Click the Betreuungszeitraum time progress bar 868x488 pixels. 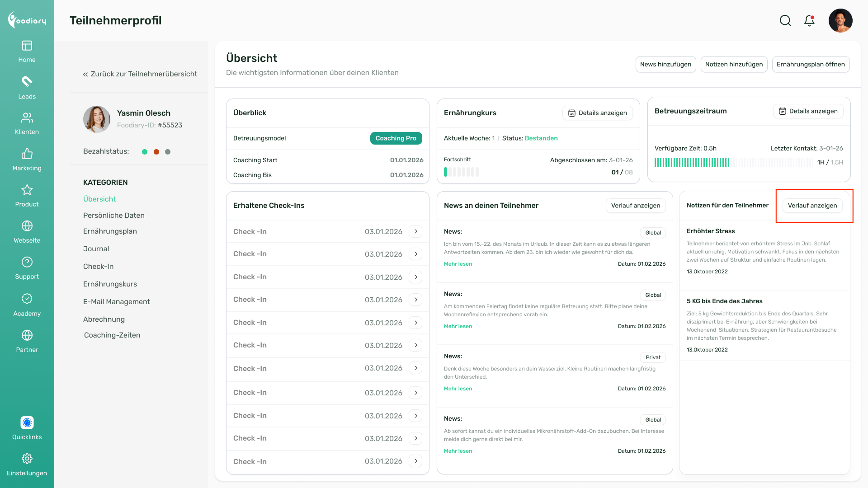pos(733,163)
